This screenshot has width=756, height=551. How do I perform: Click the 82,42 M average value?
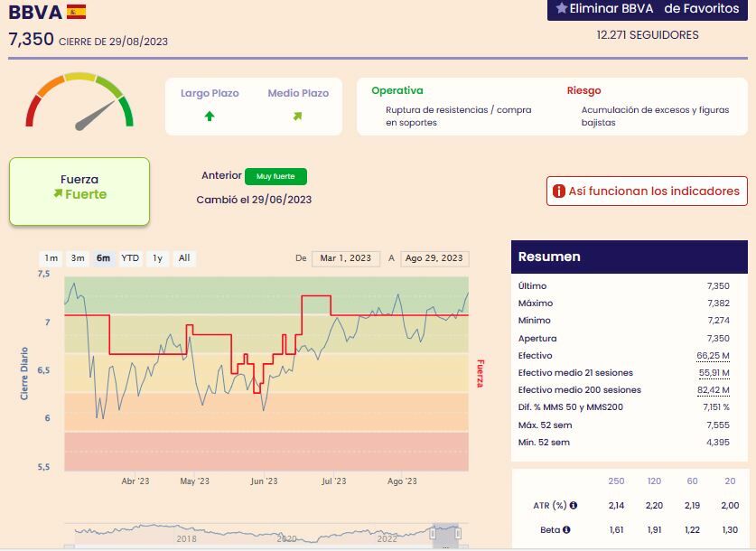point(713,390)
